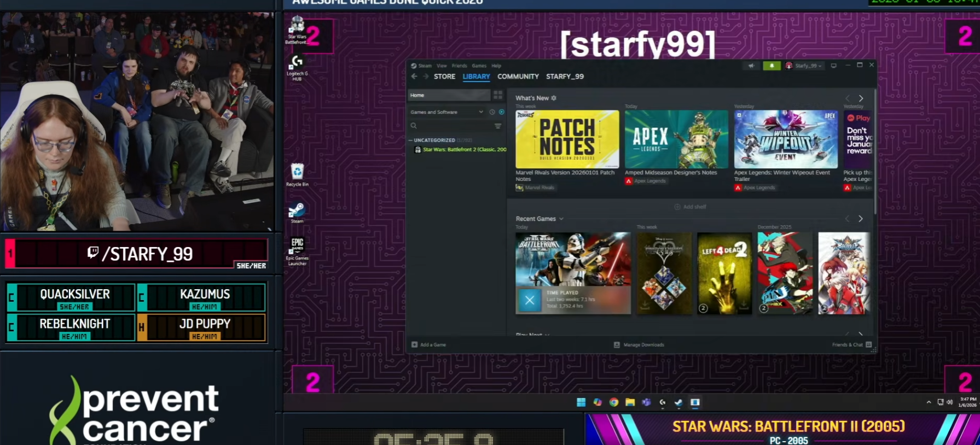Open the Kingdom Hearts game cover
980x445 pixels.
coord(664,273)
